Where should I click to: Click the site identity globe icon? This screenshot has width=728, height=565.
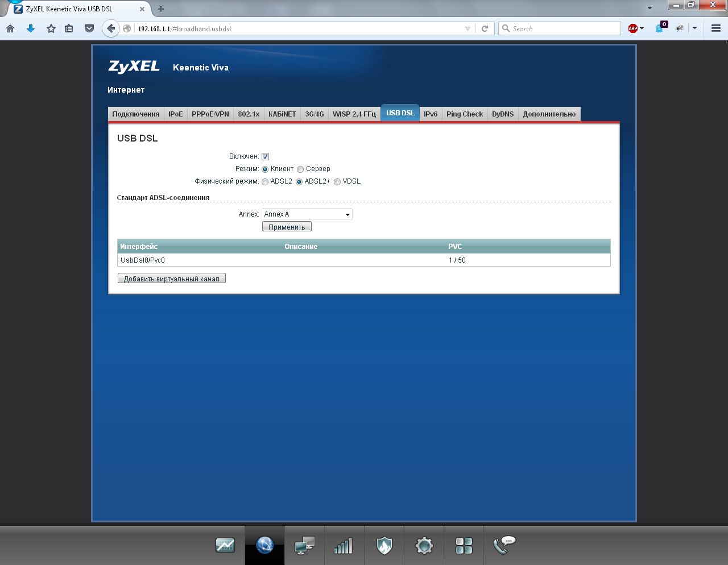[127, 28]
